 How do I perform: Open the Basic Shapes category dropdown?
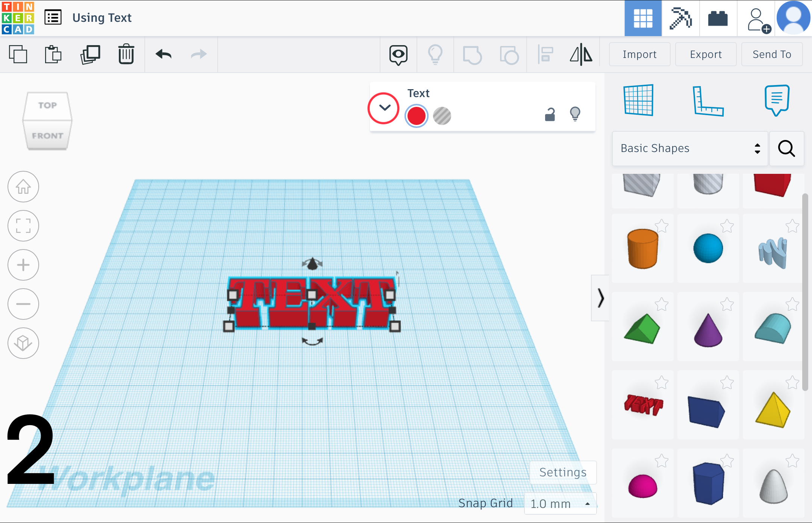tap(690, 148)
